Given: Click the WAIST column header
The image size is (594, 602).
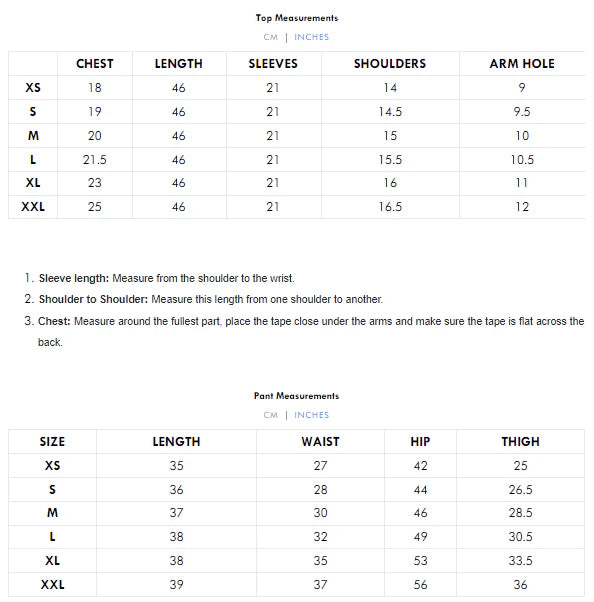Looking at the screenshot, I should coord(320,442).
